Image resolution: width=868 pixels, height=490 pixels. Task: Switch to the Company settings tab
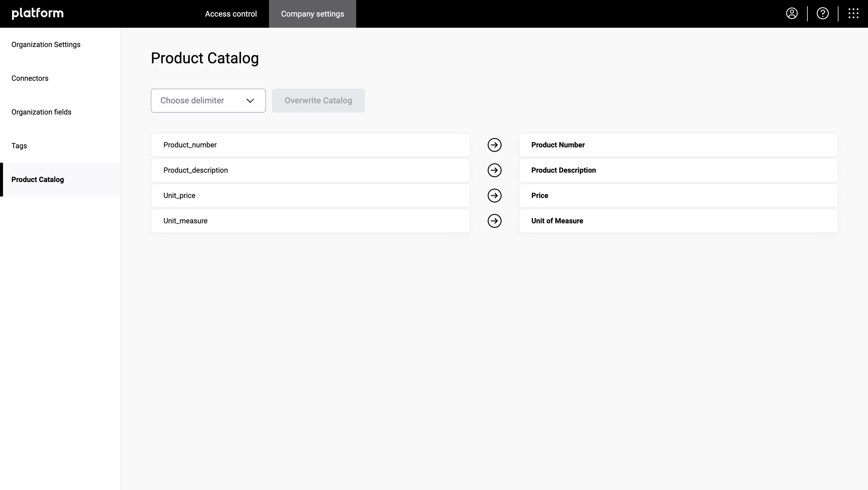pyautogui.click(x=312, y=14)
